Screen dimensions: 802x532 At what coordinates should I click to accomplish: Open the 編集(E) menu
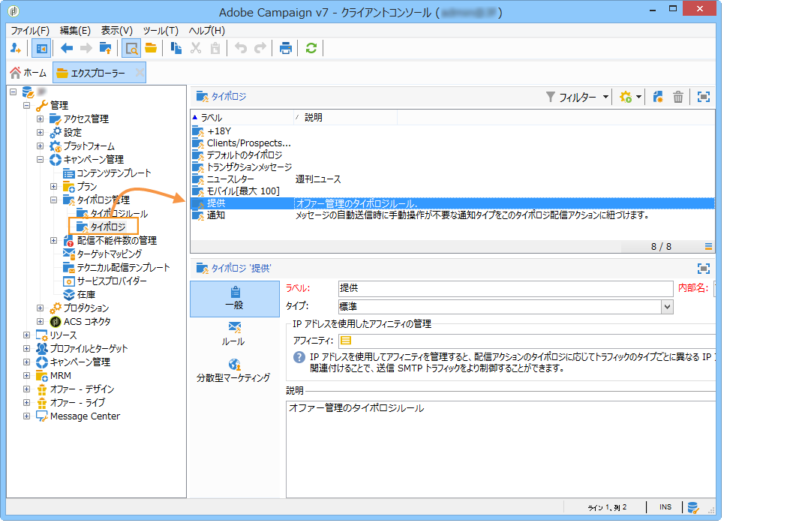point(75,31)
